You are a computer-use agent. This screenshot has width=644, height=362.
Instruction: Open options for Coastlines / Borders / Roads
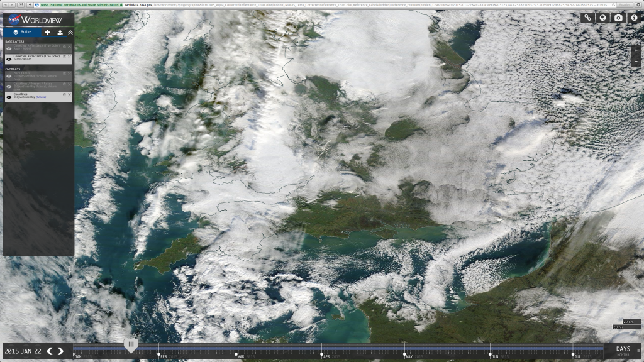(x=65, y=84)
